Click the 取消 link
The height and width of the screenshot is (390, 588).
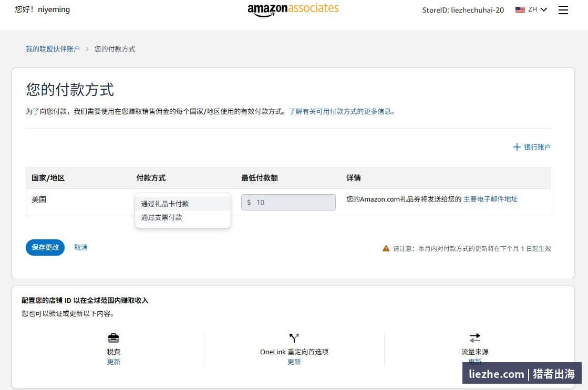tap(81, 247)
